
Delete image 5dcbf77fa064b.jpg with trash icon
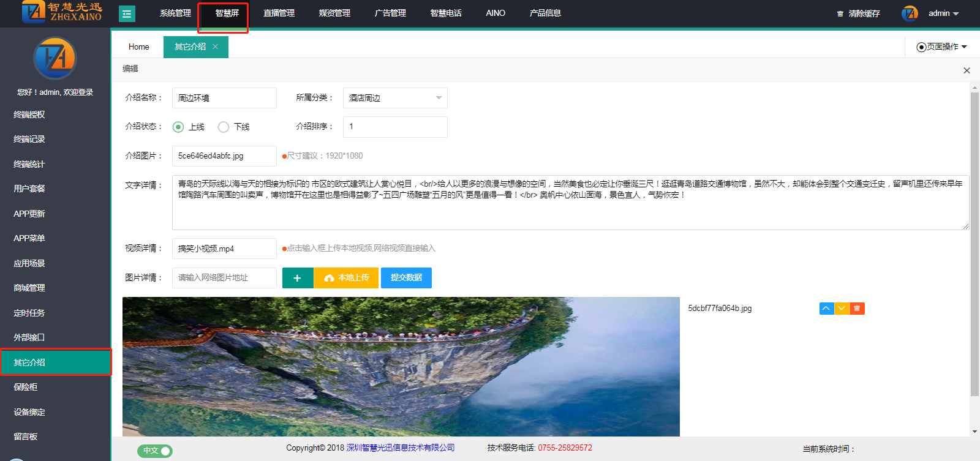(857, 309)
